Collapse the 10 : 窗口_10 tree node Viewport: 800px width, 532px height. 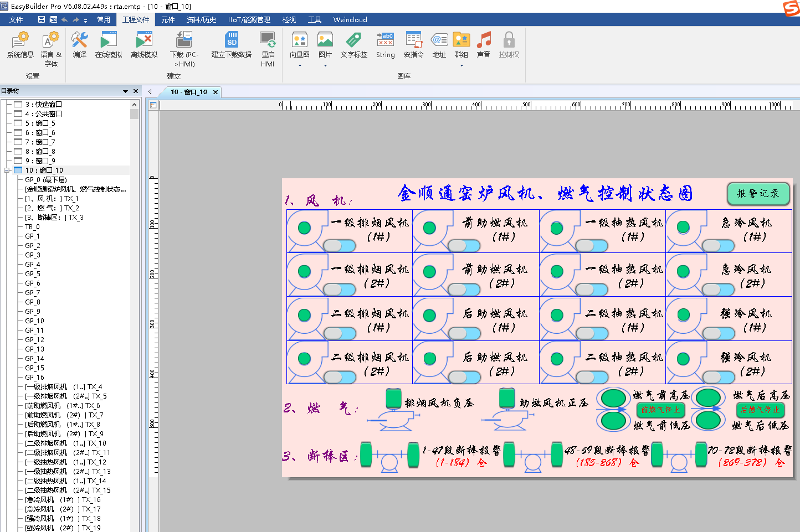tap(7, 171)
